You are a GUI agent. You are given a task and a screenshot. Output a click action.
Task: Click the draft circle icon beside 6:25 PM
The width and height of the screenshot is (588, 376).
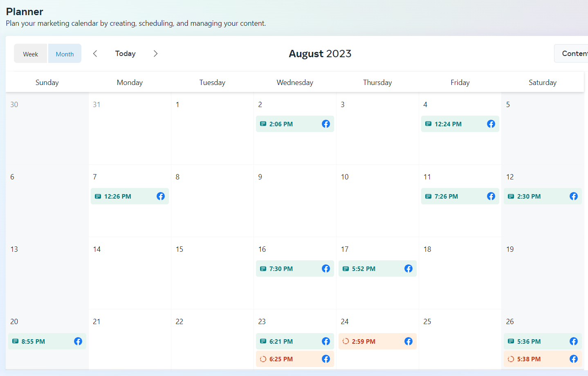click(x=263, y=359)
